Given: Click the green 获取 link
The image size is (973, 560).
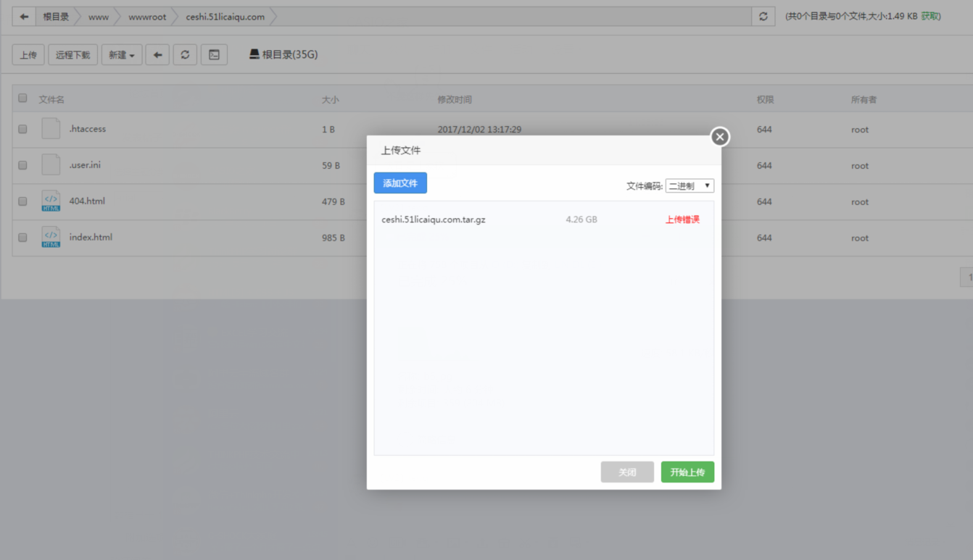Looking at the screenshot, I should (930, 16).
